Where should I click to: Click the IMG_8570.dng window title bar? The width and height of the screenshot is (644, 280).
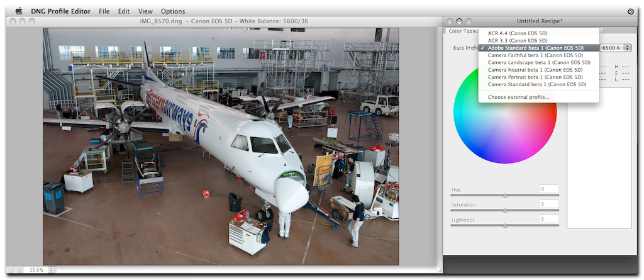(224, 21)
